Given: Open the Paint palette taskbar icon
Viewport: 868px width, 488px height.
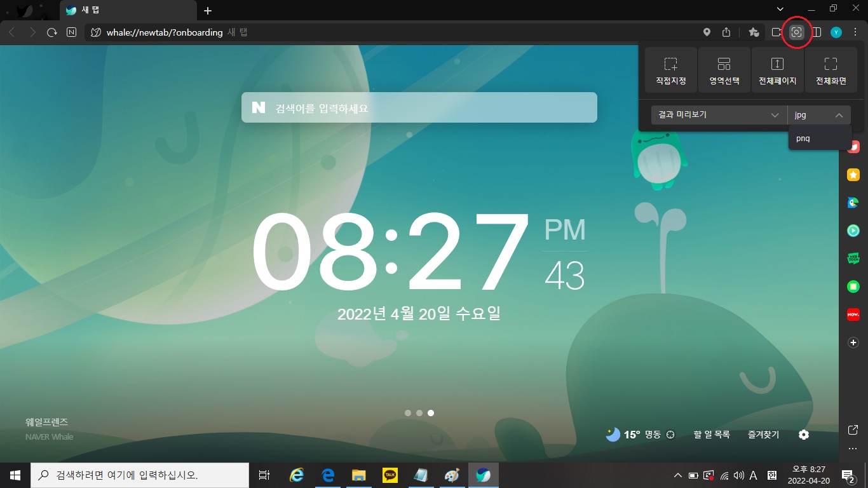Looking at the screenshot, I should tap(451, 475).
